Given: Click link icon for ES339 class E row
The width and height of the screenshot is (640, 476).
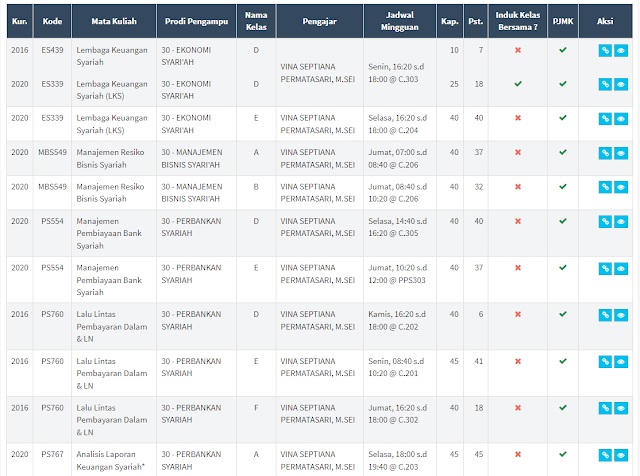Looking at the screenshot, I should point(605,119).
